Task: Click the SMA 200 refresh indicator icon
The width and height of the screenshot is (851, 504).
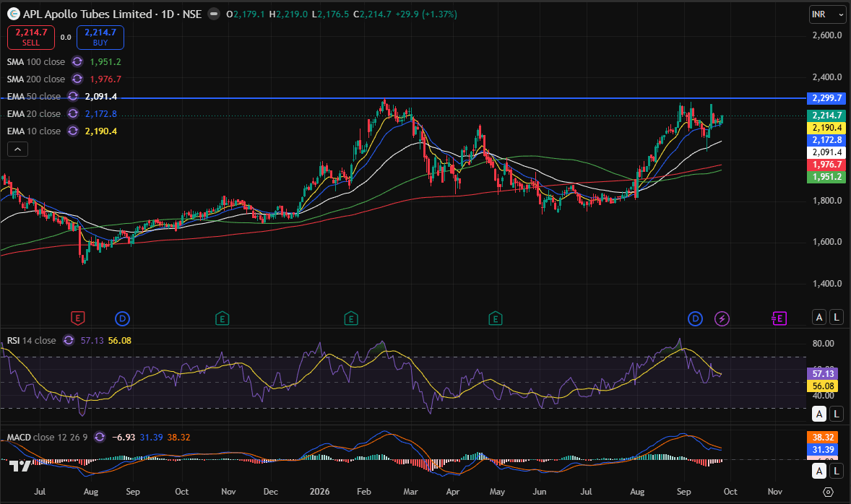Action: (77, 79)
